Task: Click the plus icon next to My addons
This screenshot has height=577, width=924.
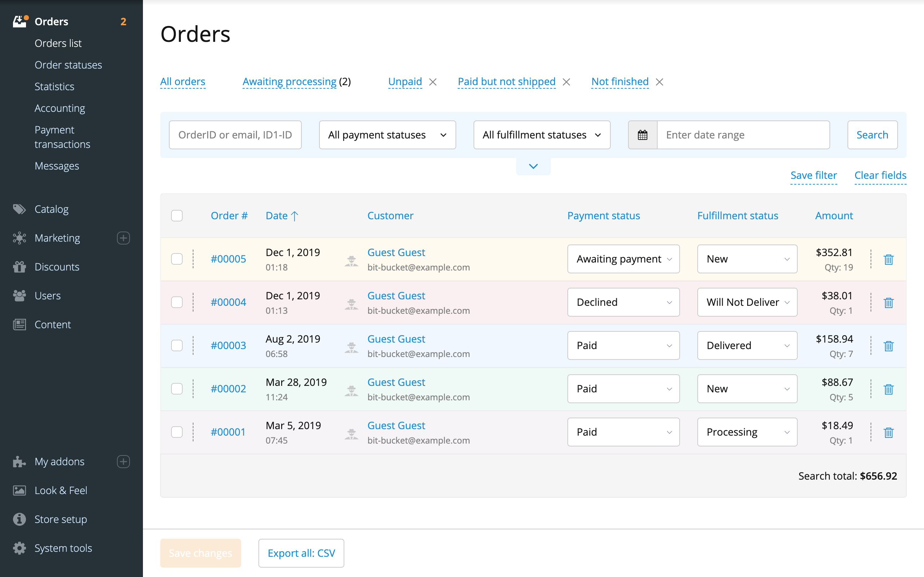Action: (x=123, y=462)
